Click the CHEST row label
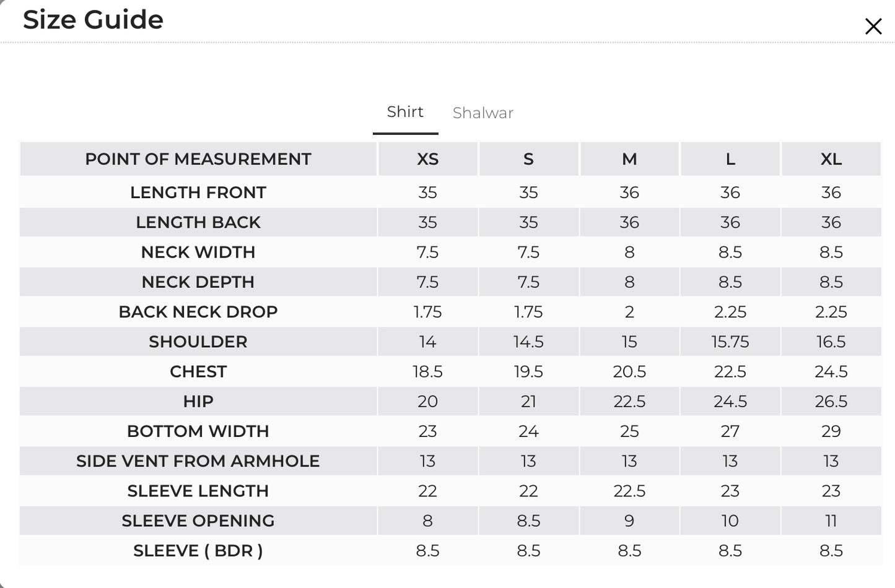This screenshot has height=588, width=895. 198,371
